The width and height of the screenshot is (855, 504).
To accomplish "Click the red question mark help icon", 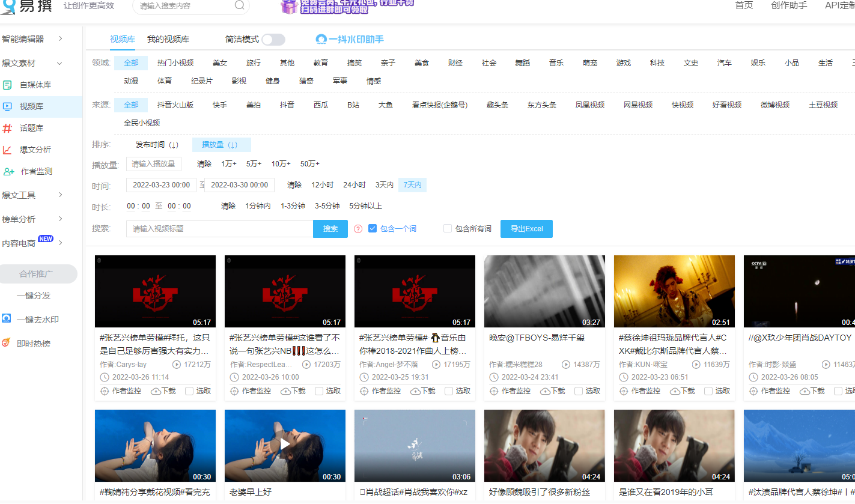I will click(358, 229).
